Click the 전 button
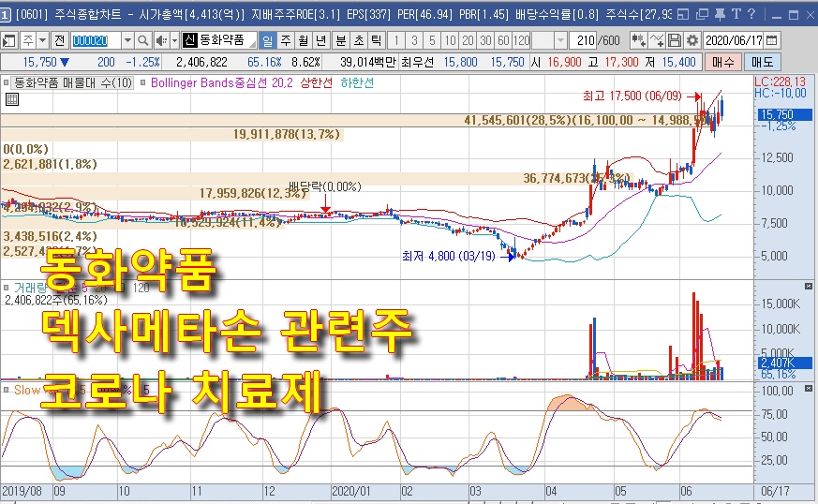This screenshot has width=818, height=504. coord(59,40)
